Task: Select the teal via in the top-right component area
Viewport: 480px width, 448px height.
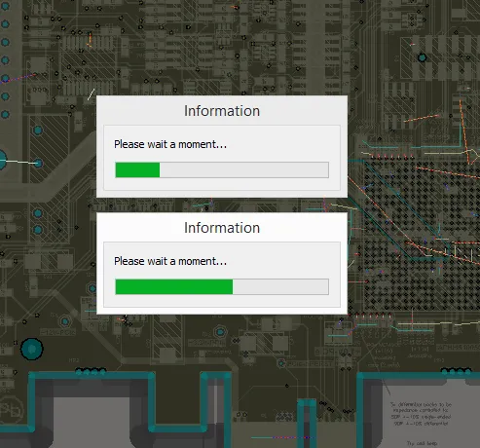Action: (422, 57)
